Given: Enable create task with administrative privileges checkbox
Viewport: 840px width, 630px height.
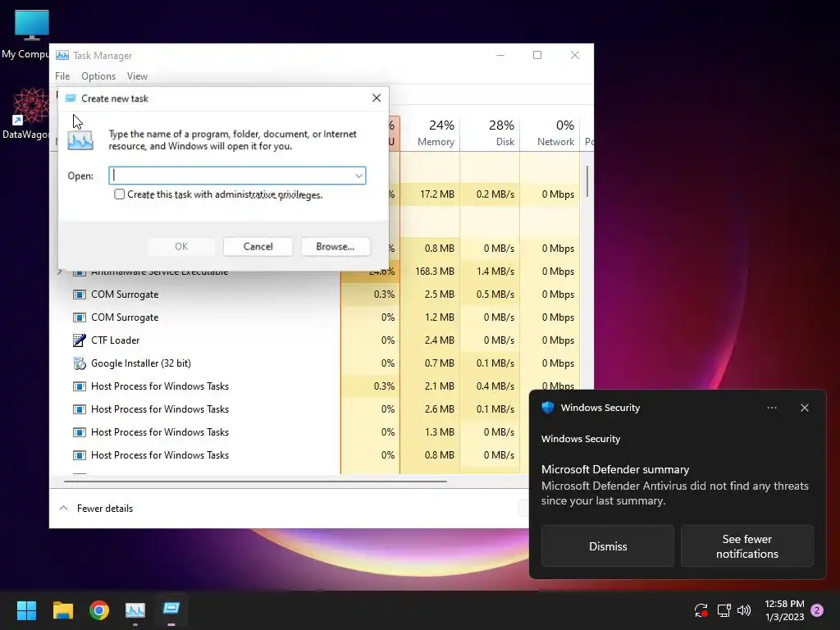Looking at the screenshot, I should [120, 194].
